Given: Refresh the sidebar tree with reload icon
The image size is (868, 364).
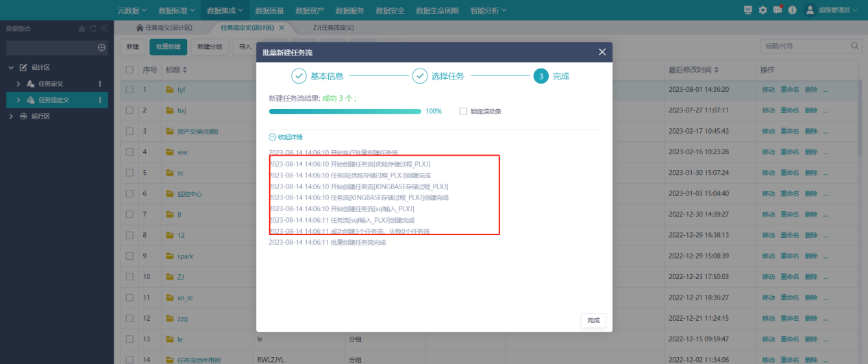Looking at the screenshot, I should pos(93,29).
